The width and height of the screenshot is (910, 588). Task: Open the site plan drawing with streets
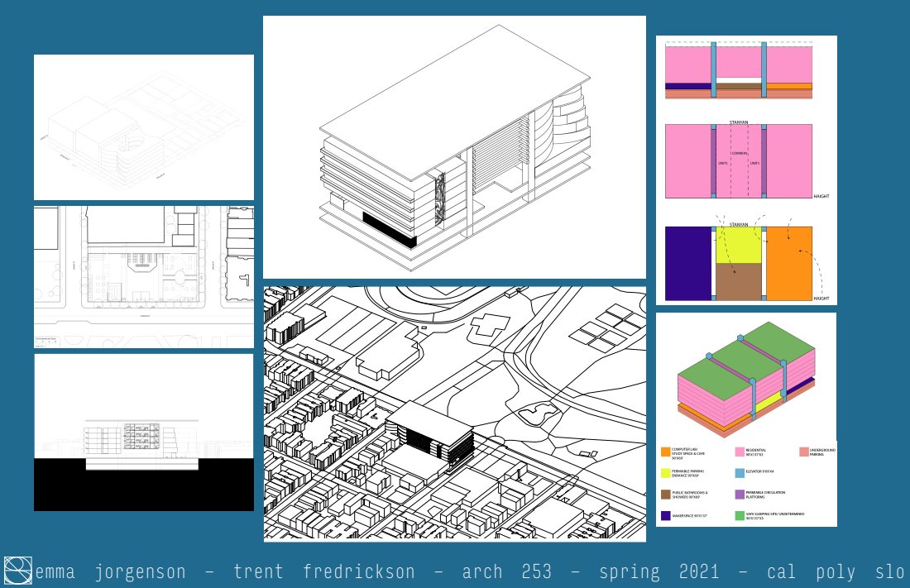click(x=144, y=277)
